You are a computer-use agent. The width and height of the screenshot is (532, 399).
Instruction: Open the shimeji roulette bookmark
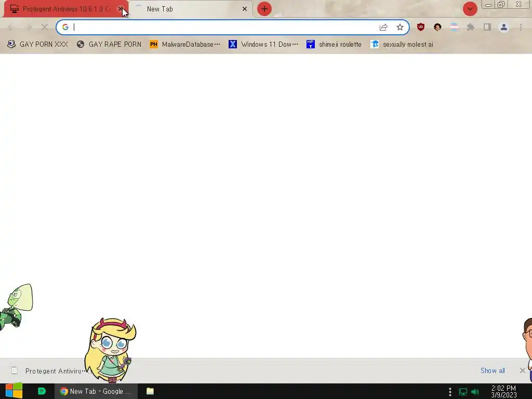click(x=334, y=45)
